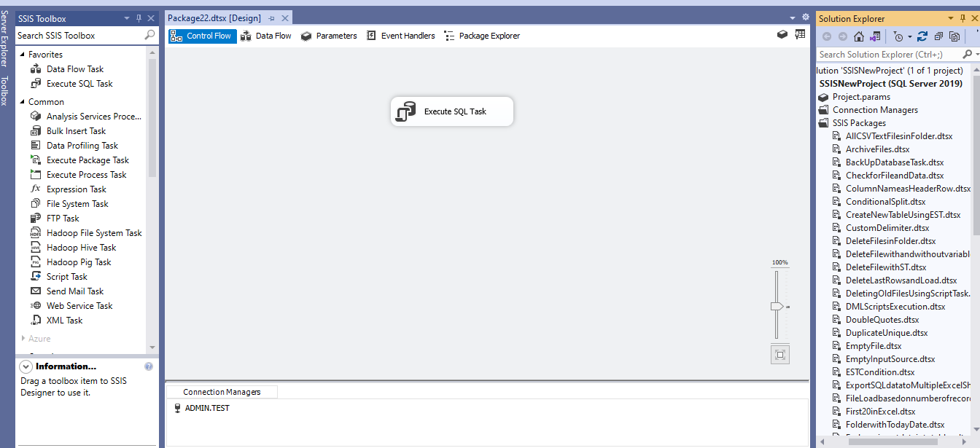980x448 pixels.
Task: Select ConditionalSplit.dtsx package
Action: pyautogui.click(x=885, y=202)
